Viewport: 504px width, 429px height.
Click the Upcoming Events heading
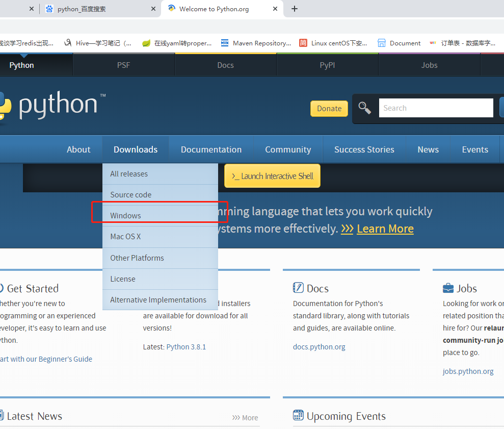point(346,416)
